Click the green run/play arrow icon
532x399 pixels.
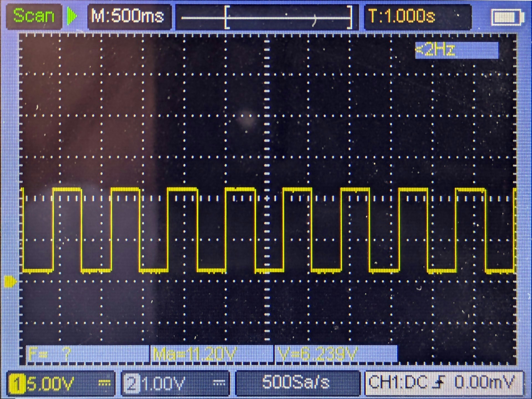tap(72, 16)
